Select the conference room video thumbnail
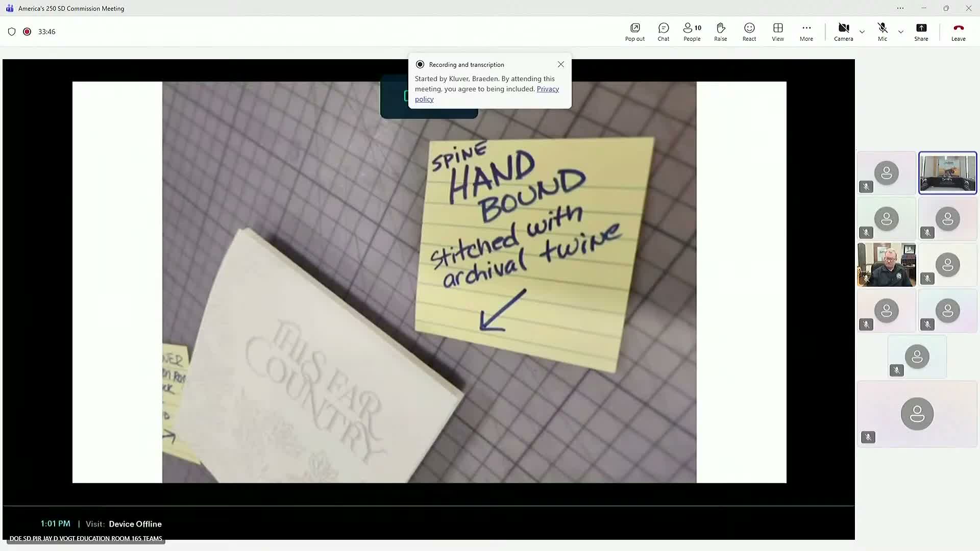 click(947, 173)
